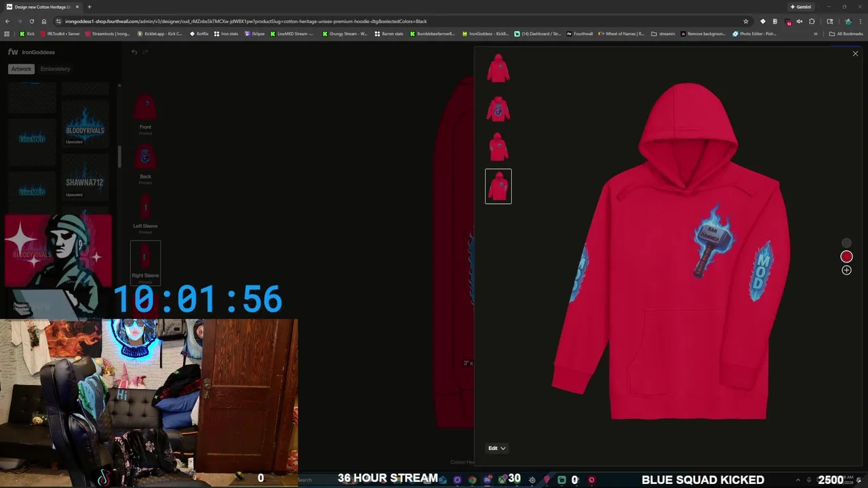Select the BLOODYRIVALS flame artwork
868x488 pixels.
[85, 125]
